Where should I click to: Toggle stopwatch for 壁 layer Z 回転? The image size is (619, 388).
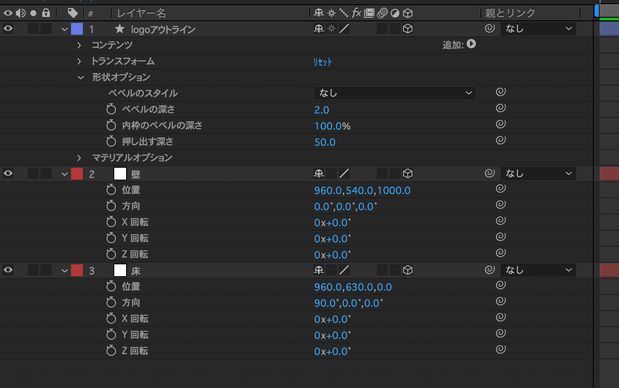(111, 254)
